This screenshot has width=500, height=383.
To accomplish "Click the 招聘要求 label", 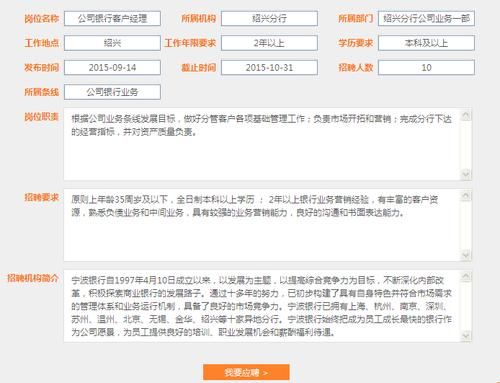I will (42, 197).
